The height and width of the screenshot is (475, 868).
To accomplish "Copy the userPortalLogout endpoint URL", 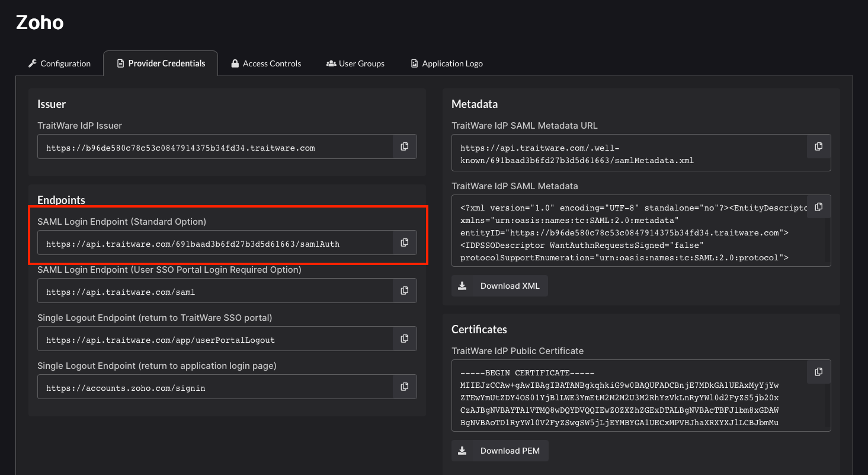I will coord(405,339).
